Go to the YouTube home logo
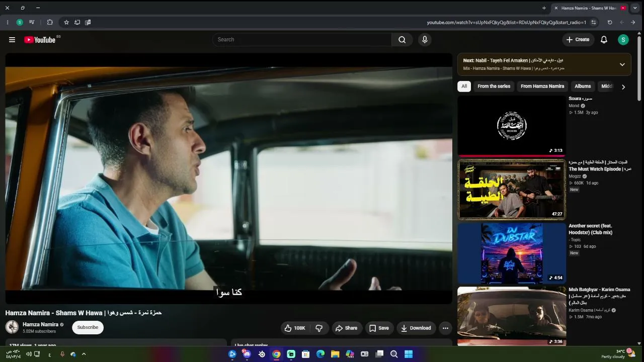644x362 pixels. [40, 40]
